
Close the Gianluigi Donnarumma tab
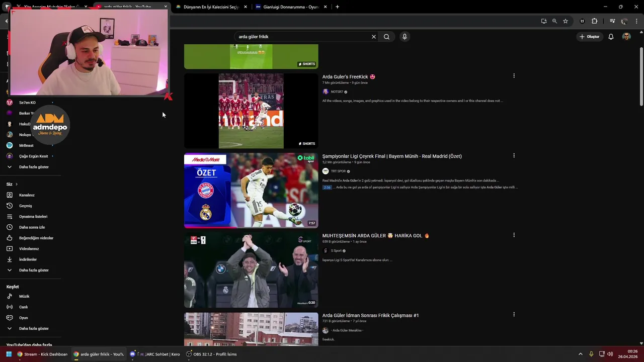pyautogui.click(x=325, y=7)
